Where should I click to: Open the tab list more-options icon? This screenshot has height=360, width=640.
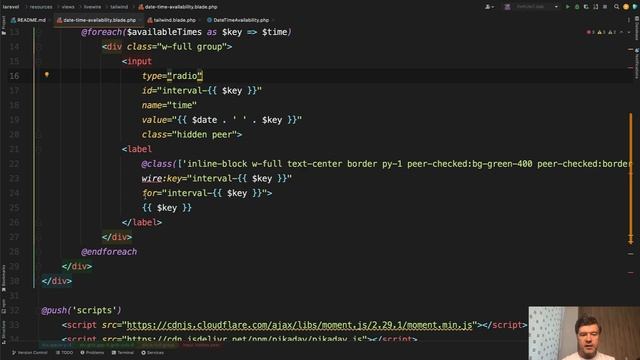pos(629,20)
